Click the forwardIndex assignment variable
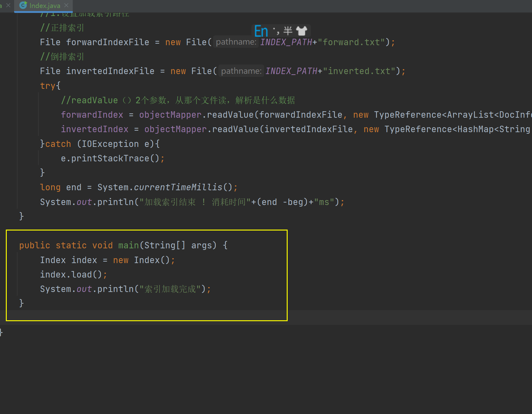This screenshot has width=532, height=414. 92,115
